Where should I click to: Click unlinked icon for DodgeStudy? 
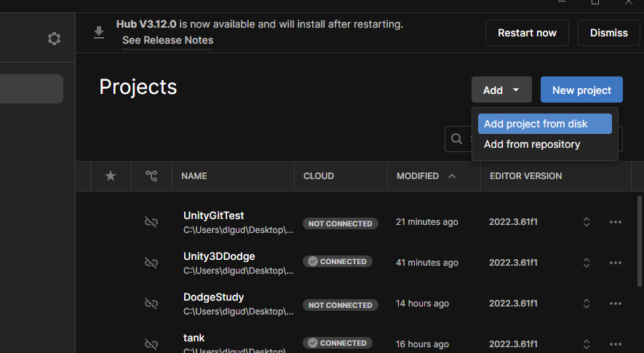(x=151, y=304)
